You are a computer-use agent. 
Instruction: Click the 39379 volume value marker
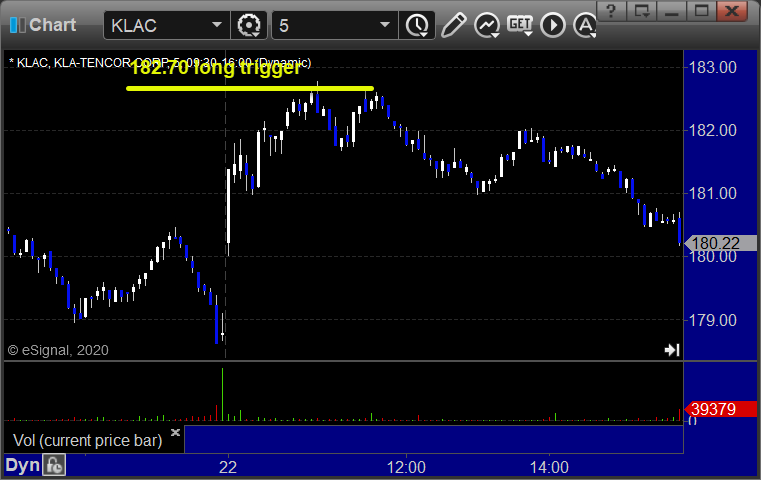pos(720,409)
